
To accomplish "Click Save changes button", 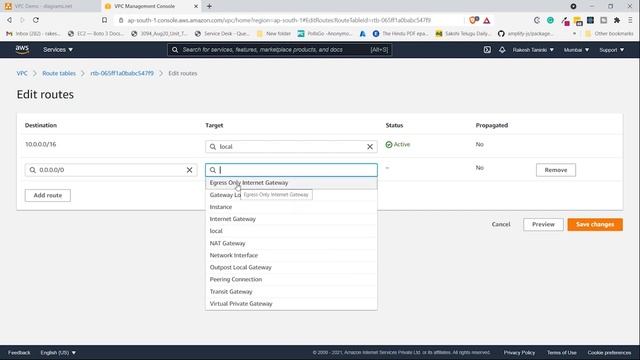I will coord(595,224).
